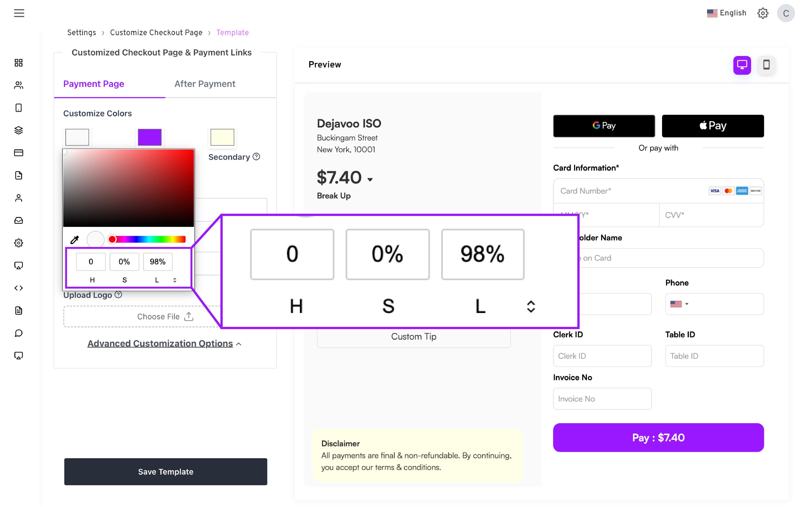Switch preview to mobile view
The width and height of the screenshot is (812, 507).
(x=766, y=65)
